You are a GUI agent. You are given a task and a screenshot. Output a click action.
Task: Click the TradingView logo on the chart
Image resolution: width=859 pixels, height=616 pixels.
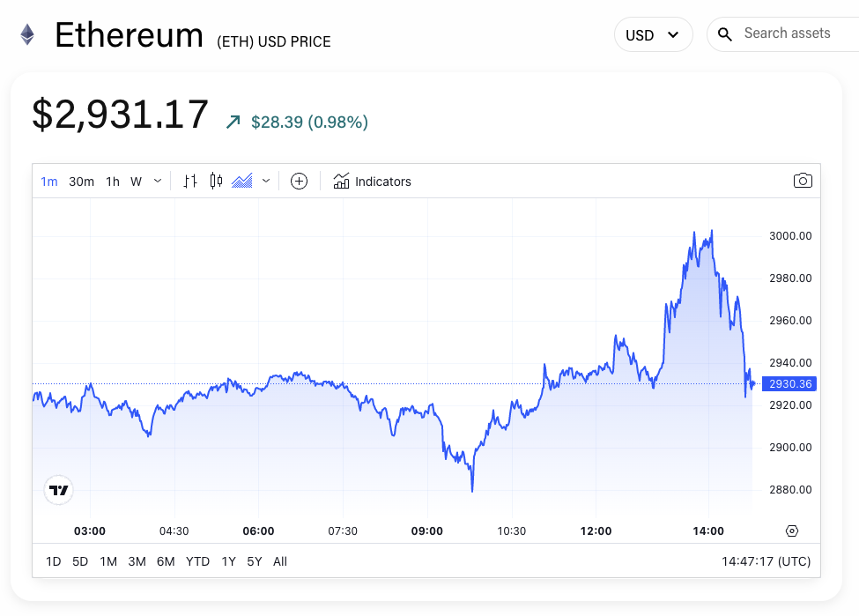(58, 490)
